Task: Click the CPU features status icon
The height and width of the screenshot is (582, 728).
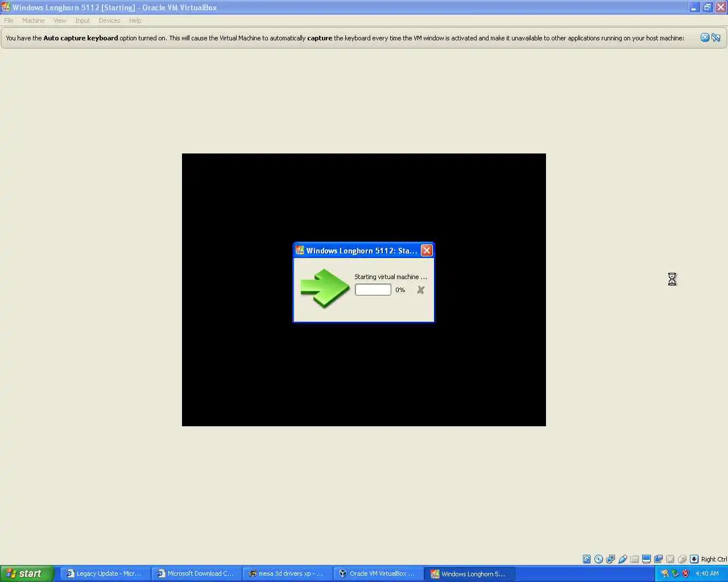Action: (x=670, y=559)
